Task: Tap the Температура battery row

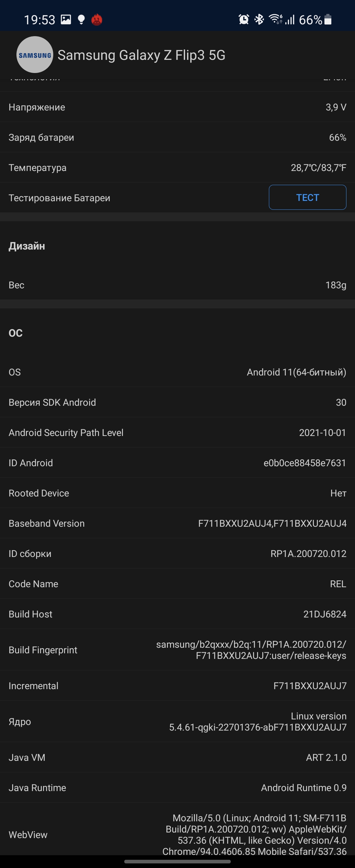Action: point(177,167)
